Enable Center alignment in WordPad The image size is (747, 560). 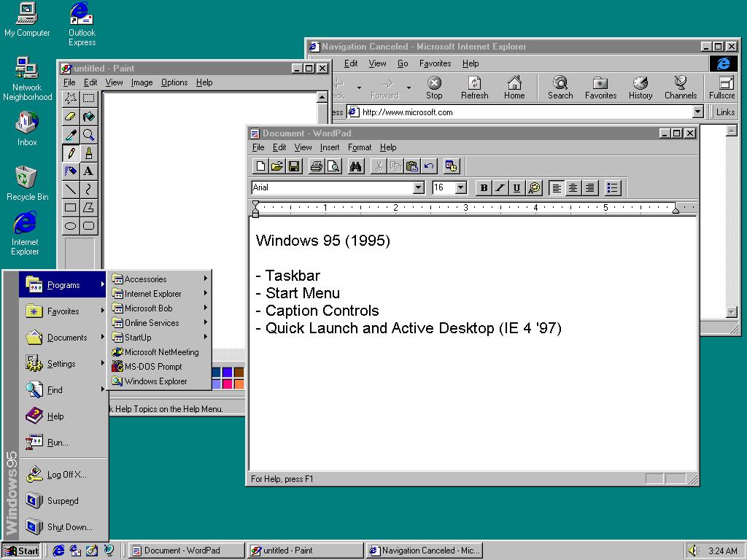point(573,188)
